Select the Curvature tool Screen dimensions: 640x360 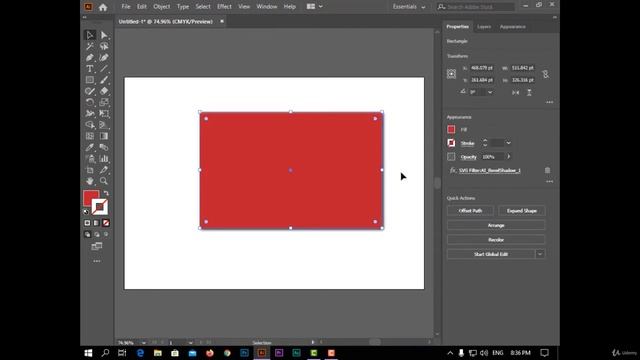[104, 58]
